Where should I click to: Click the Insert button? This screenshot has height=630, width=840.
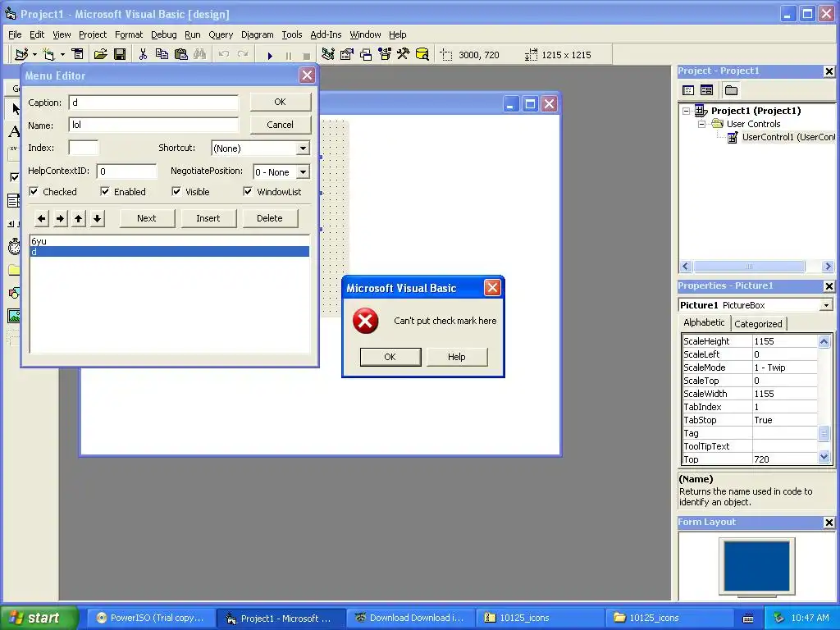[x=208, y=218]
